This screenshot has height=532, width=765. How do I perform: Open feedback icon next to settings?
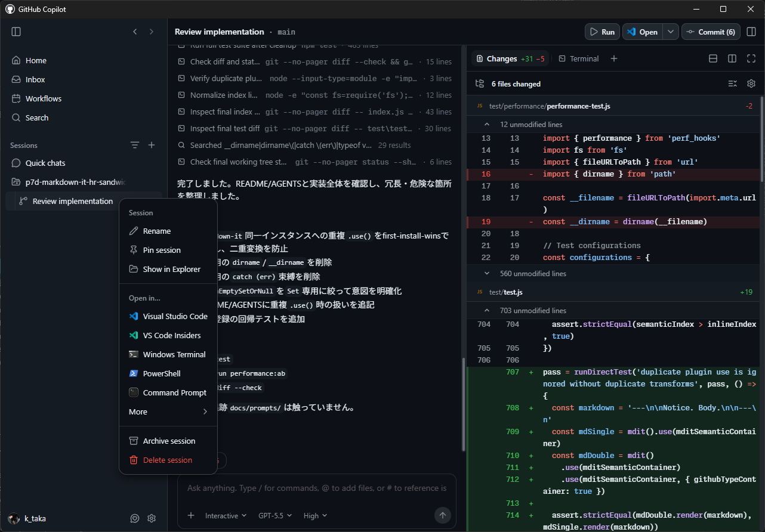coord(135,518)
